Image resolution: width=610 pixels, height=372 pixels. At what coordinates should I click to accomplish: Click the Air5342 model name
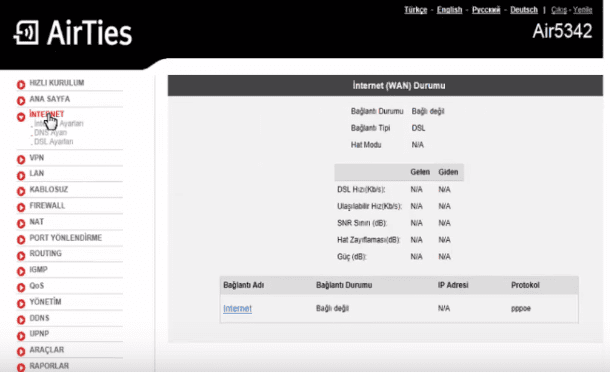point(562,31)
